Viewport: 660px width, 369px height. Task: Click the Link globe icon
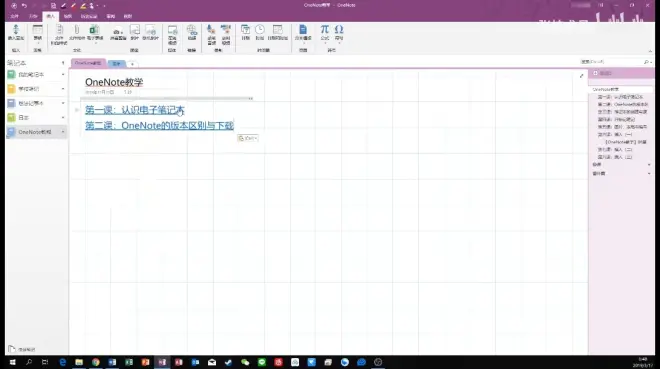pos(192,32)
